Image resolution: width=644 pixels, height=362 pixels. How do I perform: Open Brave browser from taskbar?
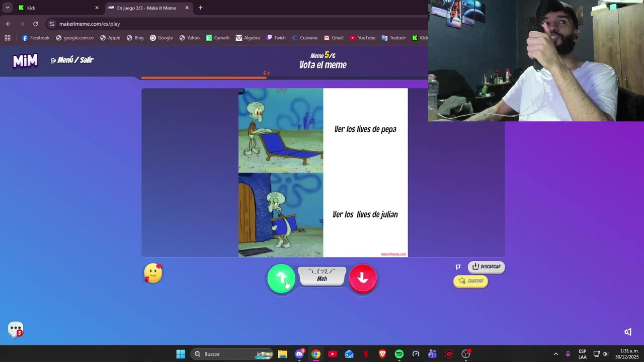(x=382, y=354)
